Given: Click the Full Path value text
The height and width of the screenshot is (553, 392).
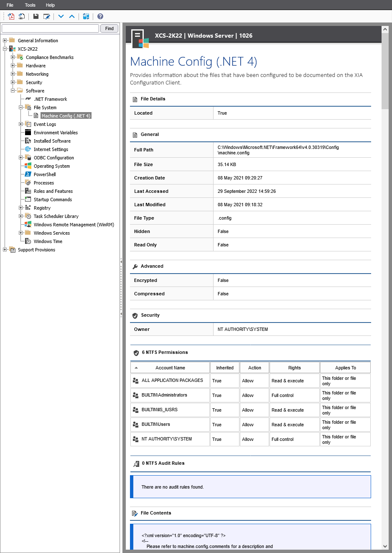Looking at the screenshot, I should (x=278, y=150).
